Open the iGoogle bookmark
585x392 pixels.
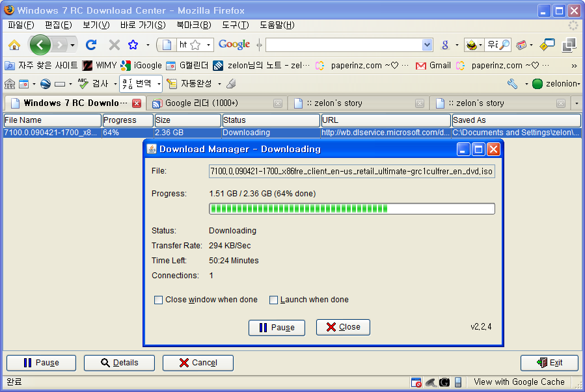coord(141,66)
